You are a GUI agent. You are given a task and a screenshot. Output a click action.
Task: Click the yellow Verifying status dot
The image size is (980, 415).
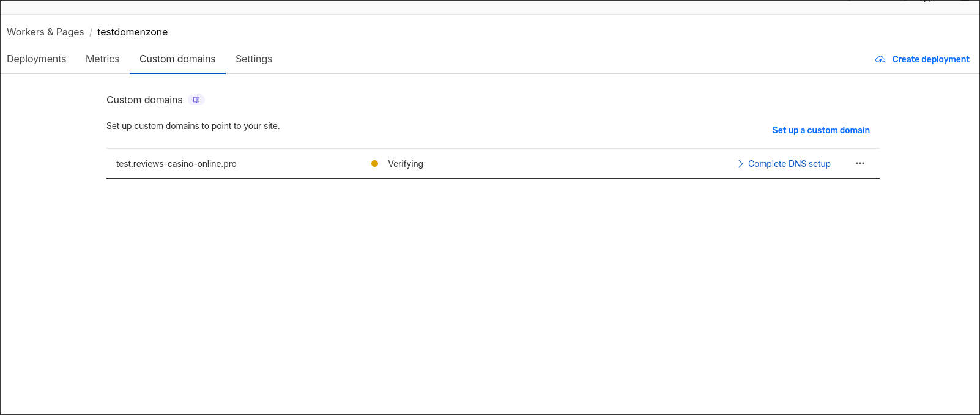[x=374, y=163]
